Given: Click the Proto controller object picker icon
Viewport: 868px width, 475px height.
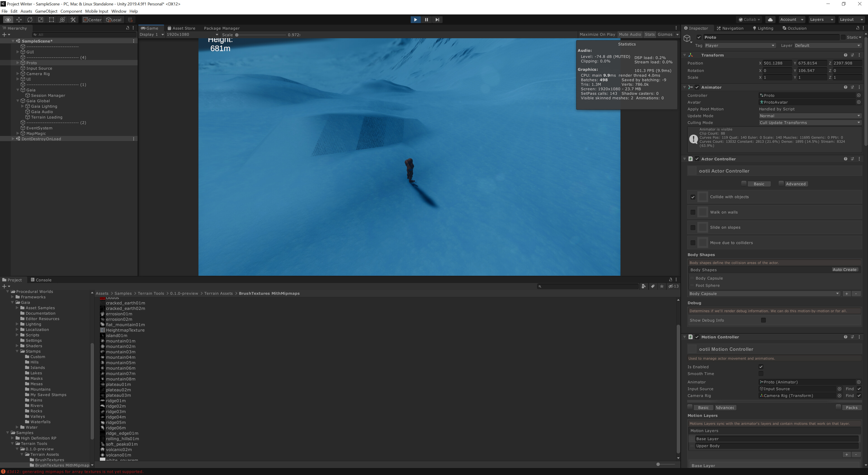Looking at the screenshot, I should [x=859, y=95].
